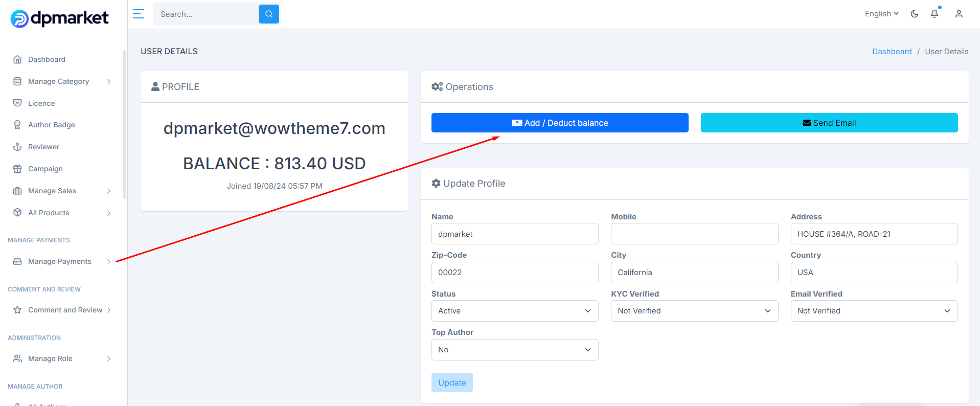Image resolution: width=980 pixels, height=406 pixels.
Task: Open the user account icon
Action: click(959, 14)
